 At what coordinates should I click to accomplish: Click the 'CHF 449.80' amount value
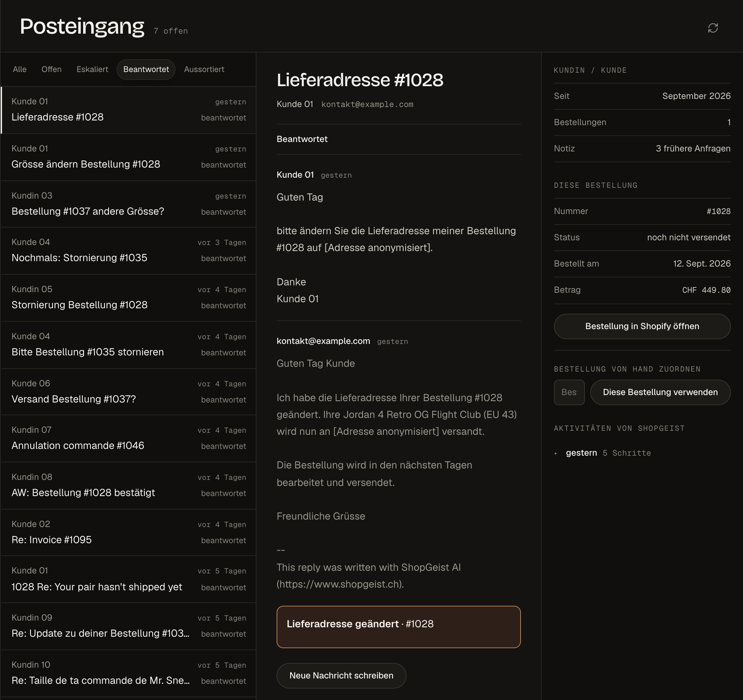tap(706, 290)
